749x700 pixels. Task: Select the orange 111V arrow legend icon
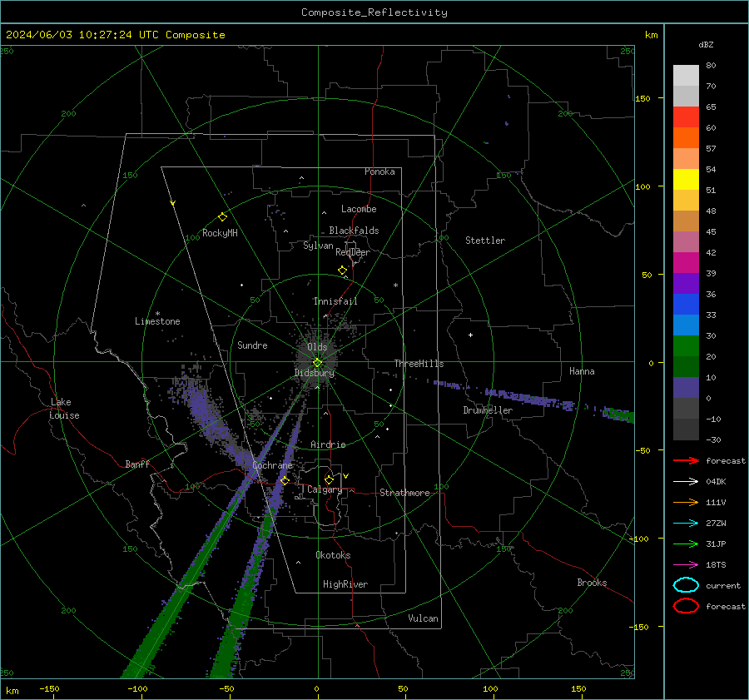point(686,502)
